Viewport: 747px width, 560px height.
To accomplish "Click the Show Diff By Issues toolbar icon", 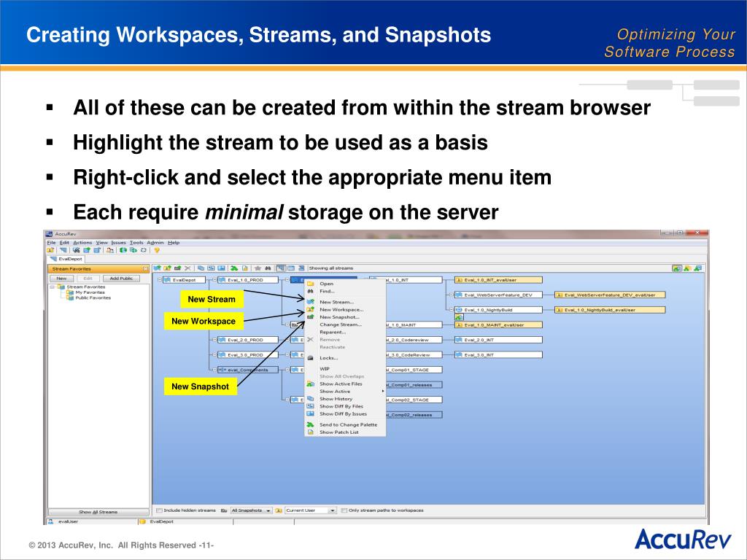I will click(221, 268).
